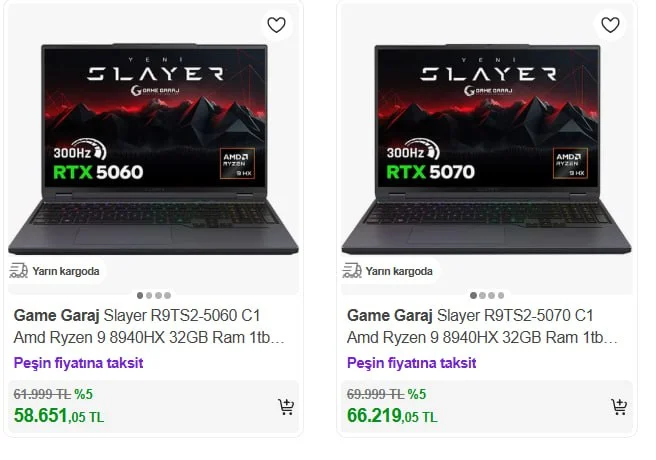This screenshot has height=460, width=656.
Task: Click 'Yarın kargoda' badge on the 5060 card
Action: coord(65,271)
